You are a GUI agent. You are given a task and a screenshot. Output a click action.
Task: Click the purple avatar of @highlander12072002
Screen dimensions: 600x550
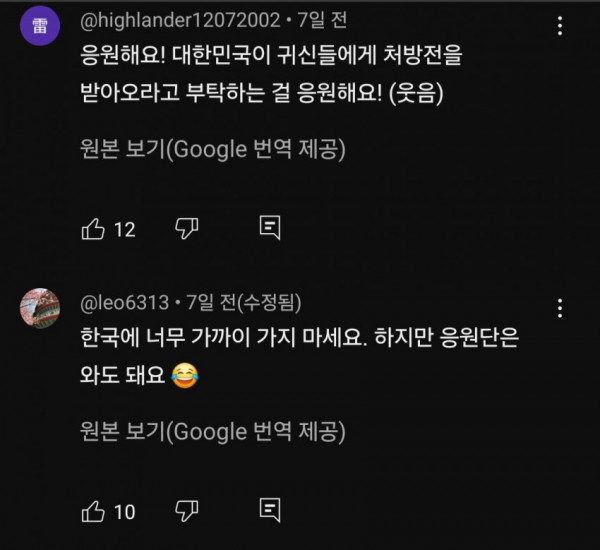(38, 28)
